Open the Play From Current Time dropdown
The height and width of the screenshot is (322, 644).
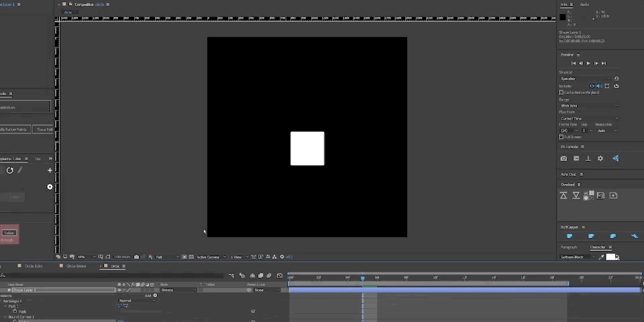[x=589, y=118]
